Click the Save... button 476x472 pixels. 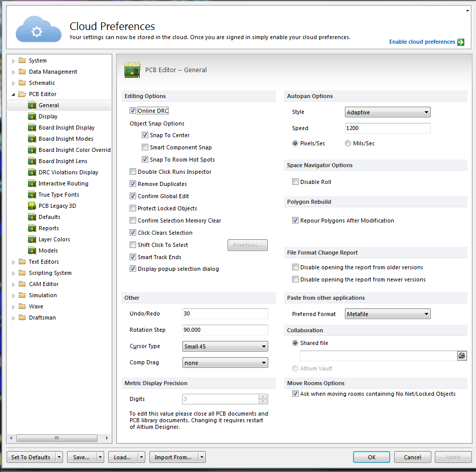[x=81, y=457]
